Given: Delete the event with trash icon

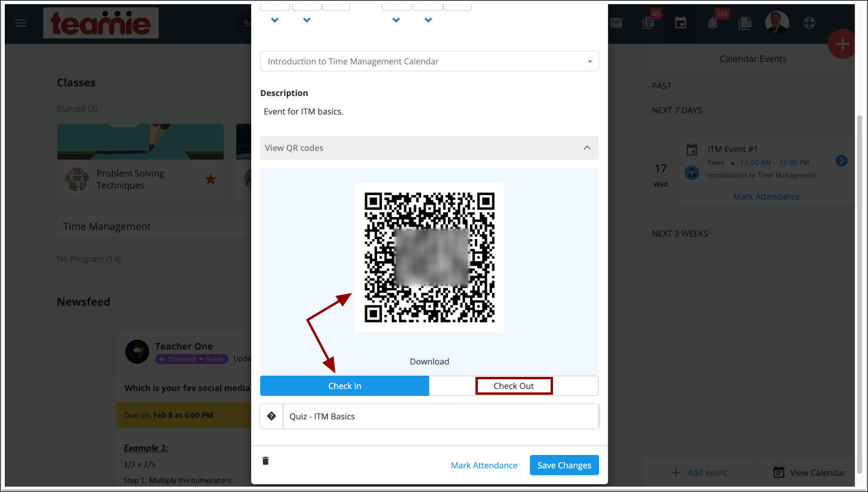Looking at the screenshot, I should [266, 460].
